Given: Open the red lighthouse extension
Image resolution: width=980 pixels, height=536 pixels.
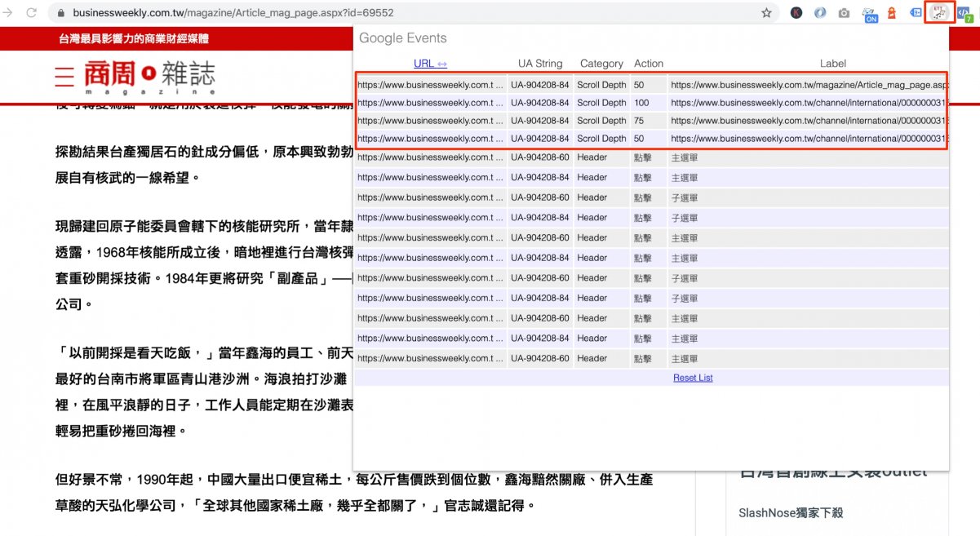Looking at the screenshot, I should click(892, 13).
